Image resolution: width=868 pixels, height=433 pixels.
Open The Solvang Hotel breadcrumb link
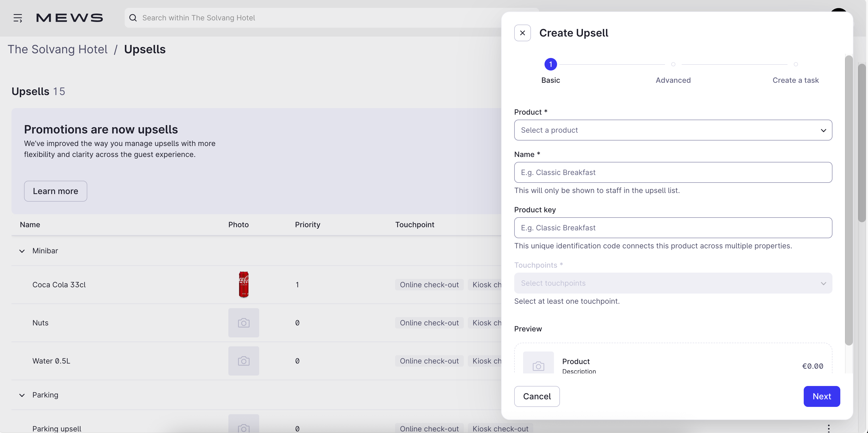click(x=58, y=49)
